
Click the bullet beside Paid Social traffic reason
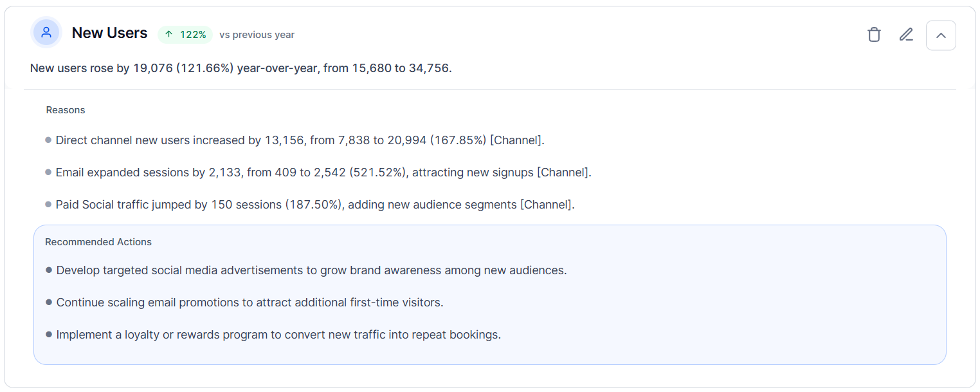tap(48, 205)
